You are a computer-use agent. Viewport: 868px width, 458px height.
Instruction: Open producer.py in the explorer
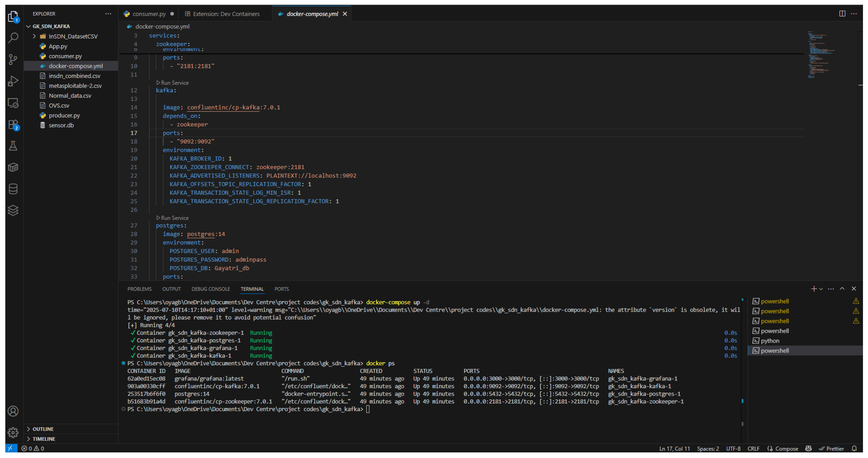click(64, 115)
